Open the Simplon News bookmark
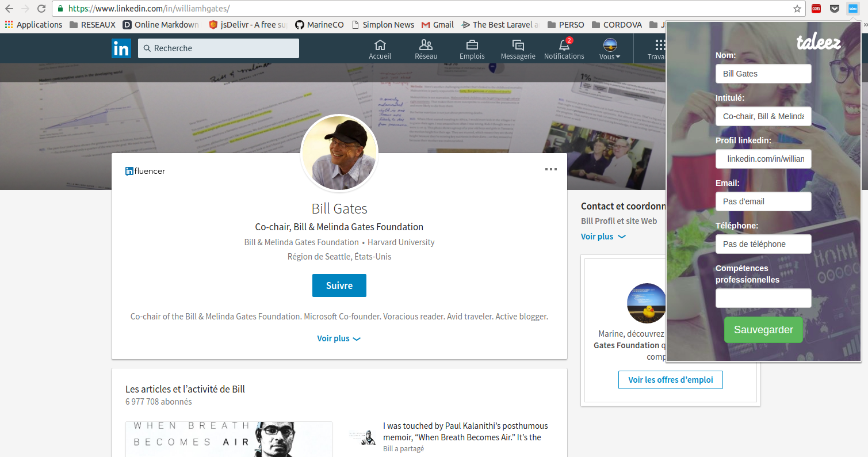The height and width of the screenshot is (457, 868). point(383,25)
